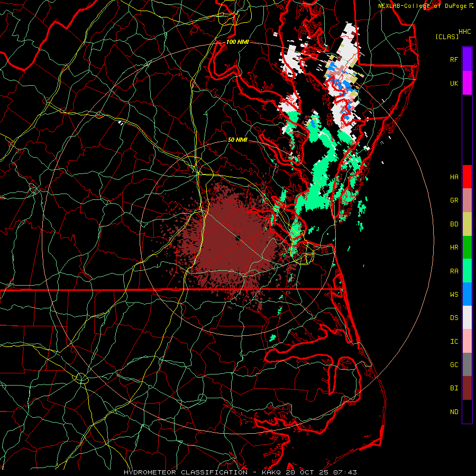Screen dimensions: 476x476
Task: Click the GC gray legend swatch
Action: pyautogui.click(x=467, y=364)
